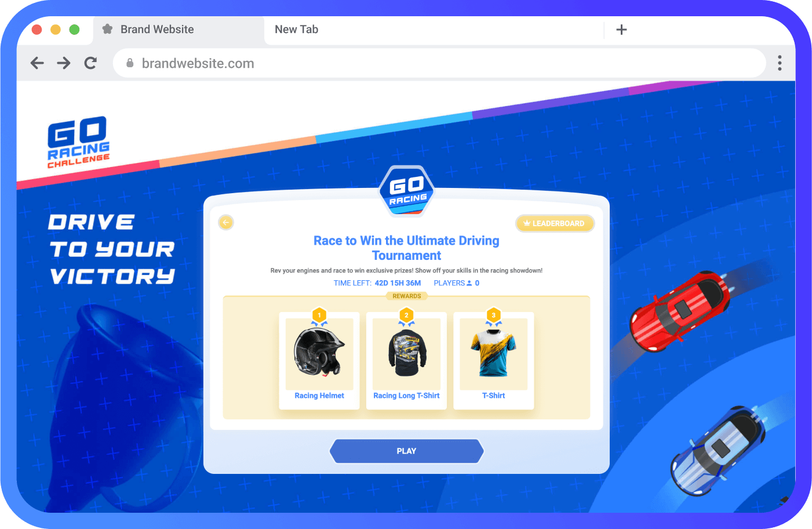
Task: Click the Go Racing Challenge logo
Action: pos(78,143)
